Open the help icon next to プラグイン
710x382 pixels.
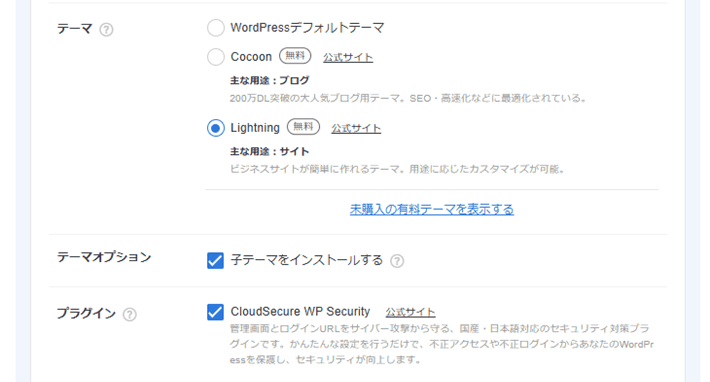point(130,314)
